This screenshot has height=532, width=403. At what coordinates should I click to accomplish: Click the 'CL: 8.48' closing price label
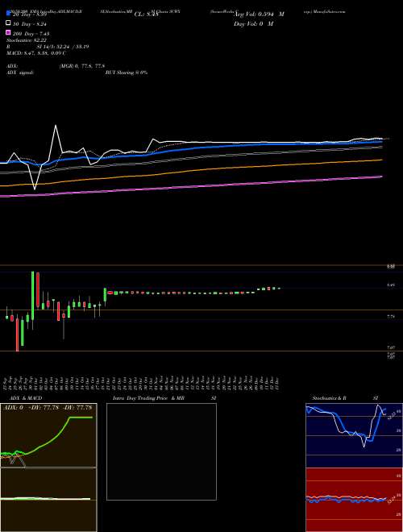coord(146,15)
